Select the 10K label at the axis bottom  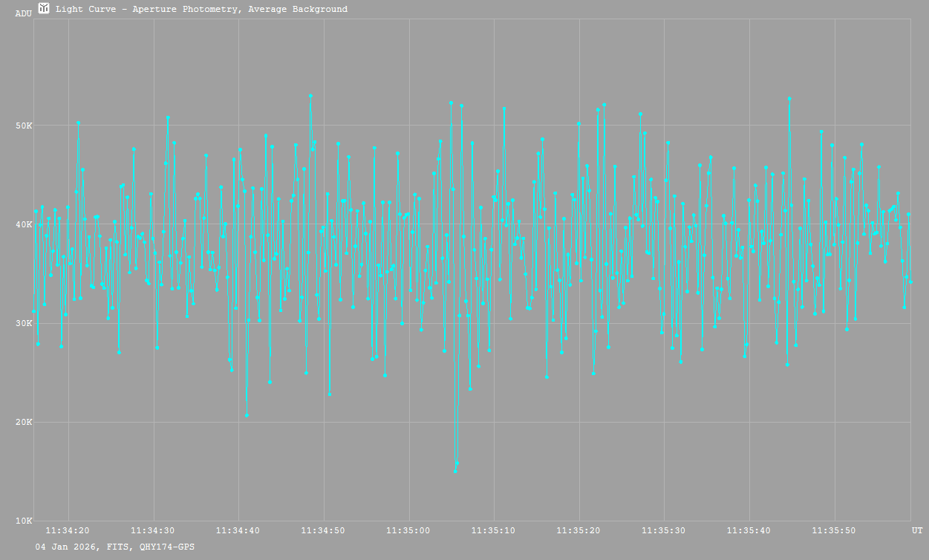25,521
